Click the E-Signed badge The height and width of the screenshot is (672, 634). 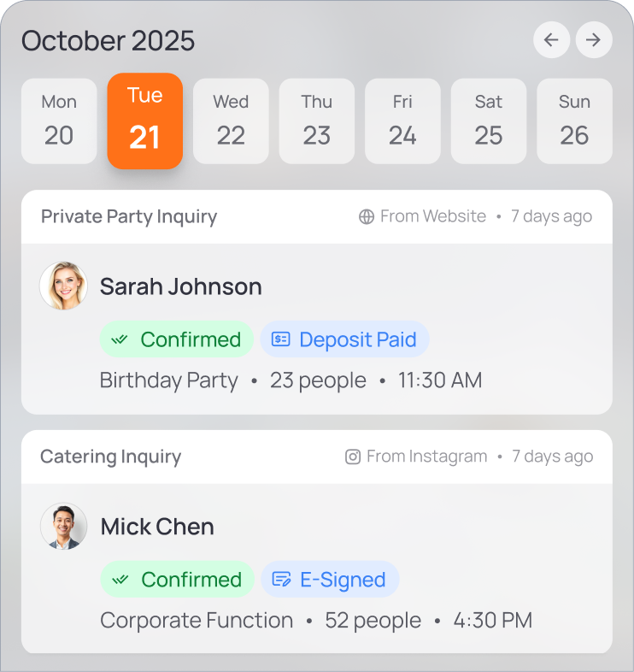330,580
